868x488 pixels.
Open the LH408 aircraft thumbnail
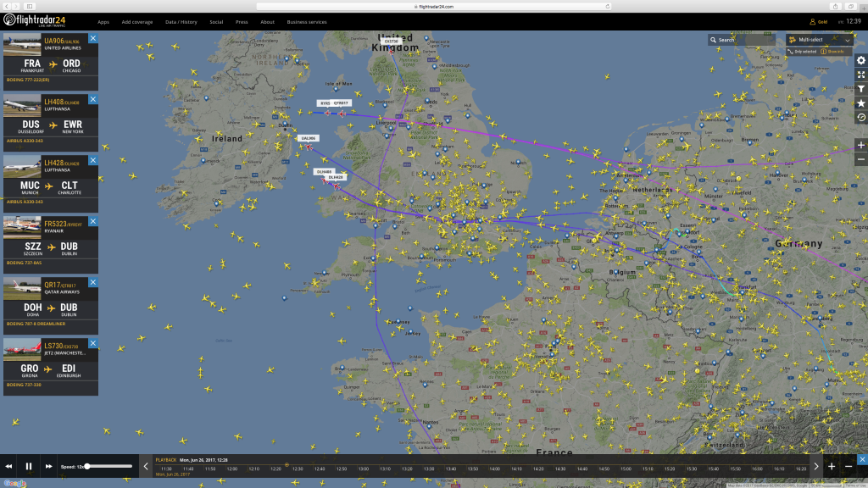pyautogui.click(x=22, y=105)
